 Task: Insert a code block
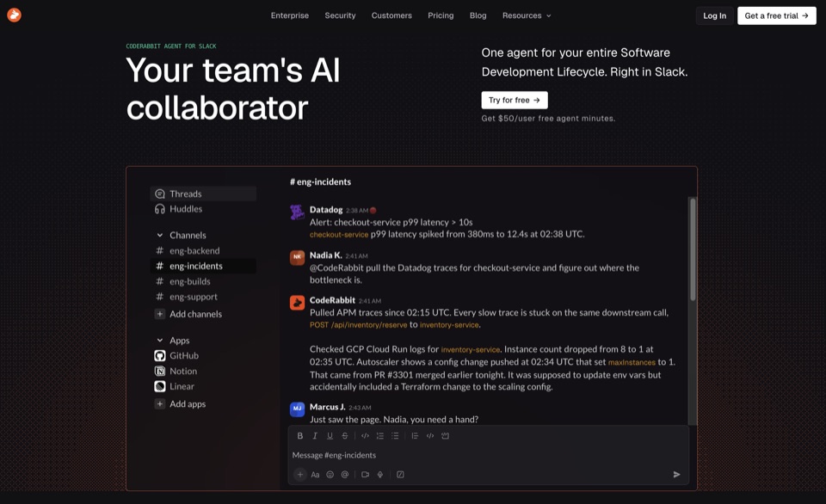coord(445,435)
